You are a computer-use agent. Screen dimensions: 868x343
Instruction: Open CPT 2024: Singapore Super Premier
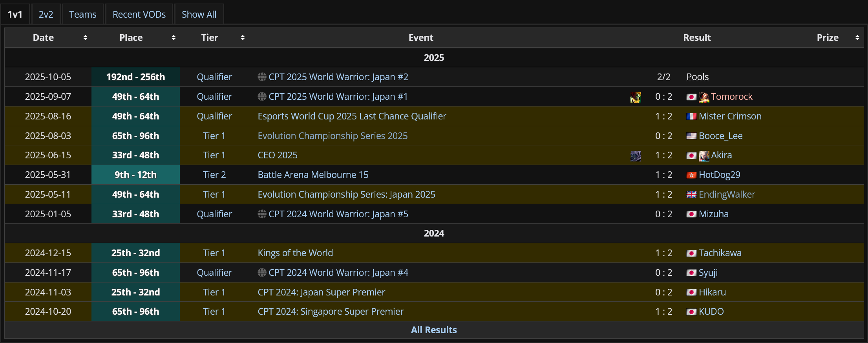point(331,312)
